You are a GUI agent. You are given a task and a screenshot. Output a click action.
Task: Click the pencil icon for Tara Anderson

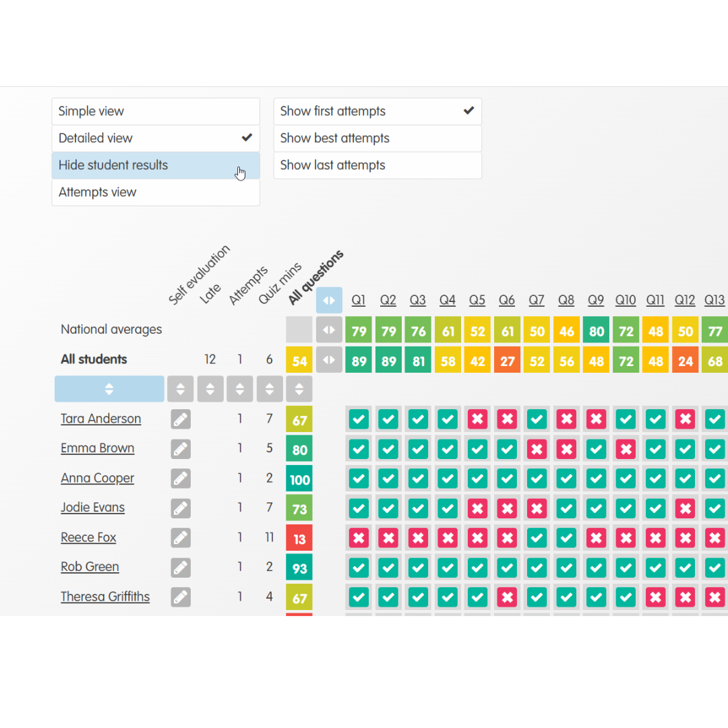[x=180, y=419]
